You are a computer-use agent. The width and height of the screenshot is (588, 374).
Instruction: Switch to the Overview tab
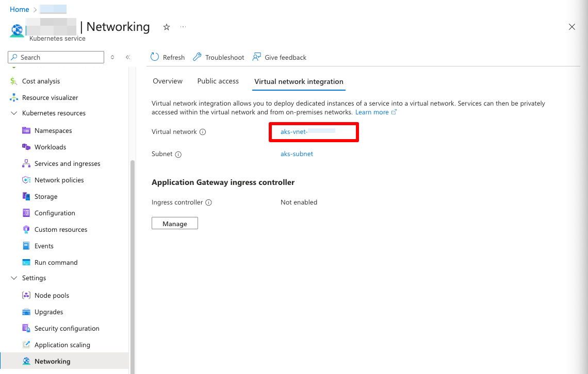click(x=168, y=81)
